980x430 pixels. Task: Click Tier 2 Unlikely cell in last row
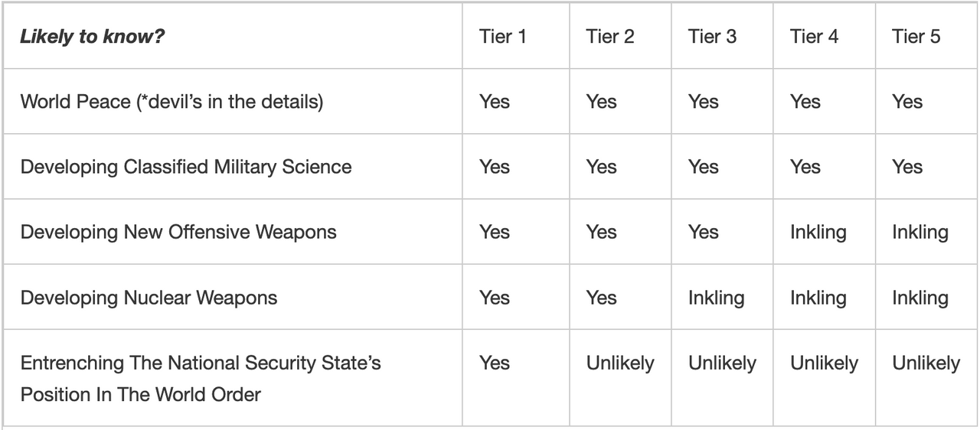620,363
